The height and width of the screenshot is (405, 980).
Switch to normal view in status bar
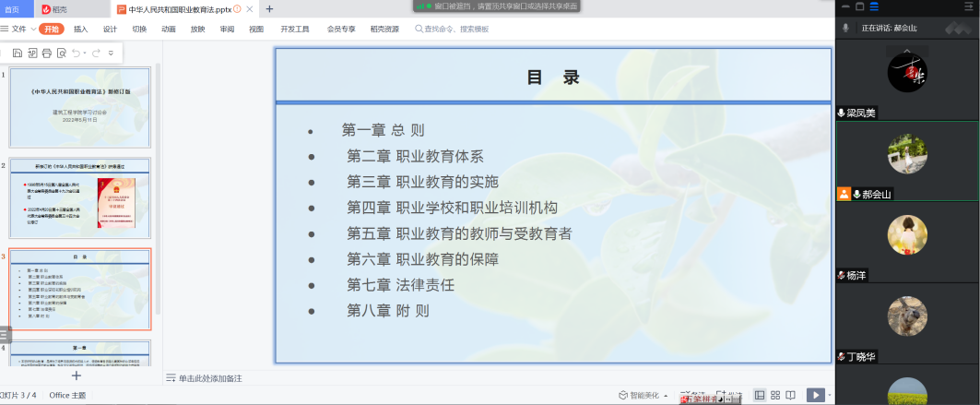pyautogui.click(x=760, y=395)
